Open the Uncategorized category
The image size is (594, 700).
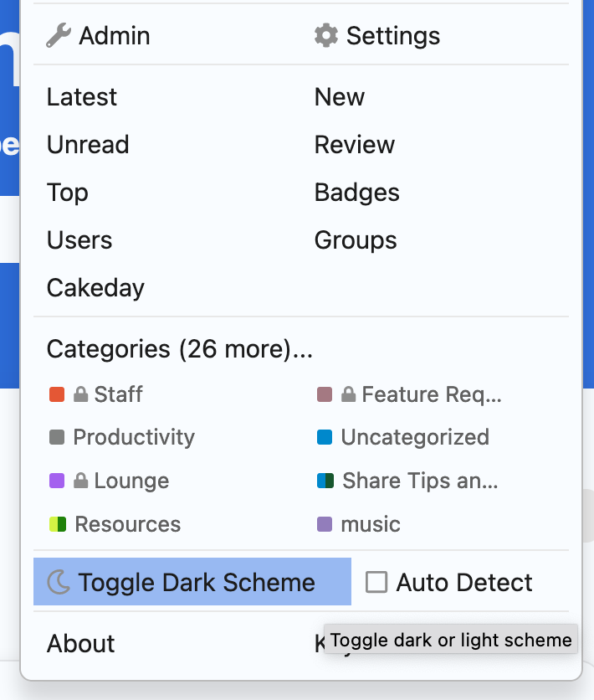pyautogui.click(x=415, y=437)
